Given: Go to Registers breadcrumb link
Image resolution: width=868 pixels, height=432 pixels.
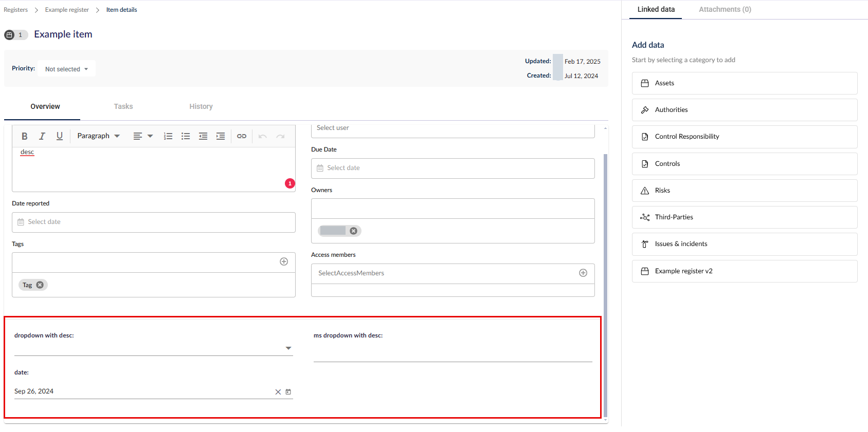Looking at the screenshot, I should [x=16, y=10].
